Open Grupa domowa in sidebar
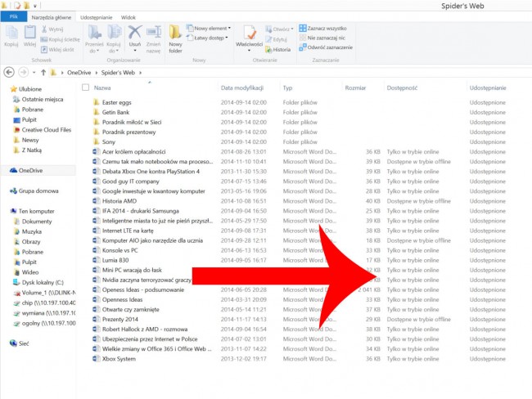 (34, 191)
